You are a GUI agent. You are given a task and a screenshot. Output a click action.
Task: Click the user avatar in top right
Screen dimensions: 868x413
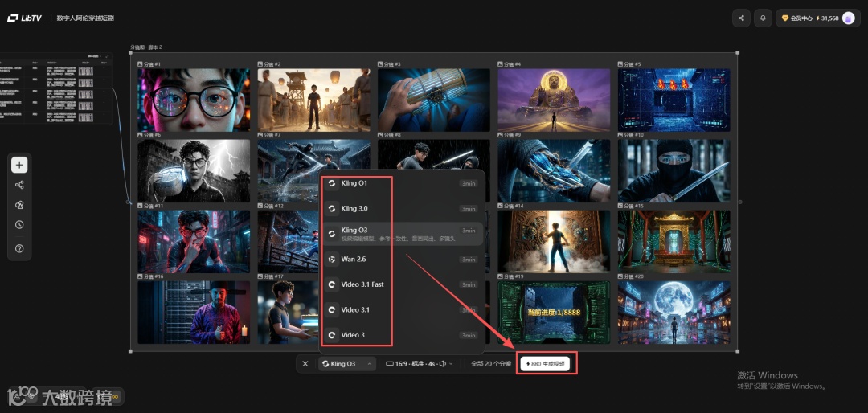(848, 18)
